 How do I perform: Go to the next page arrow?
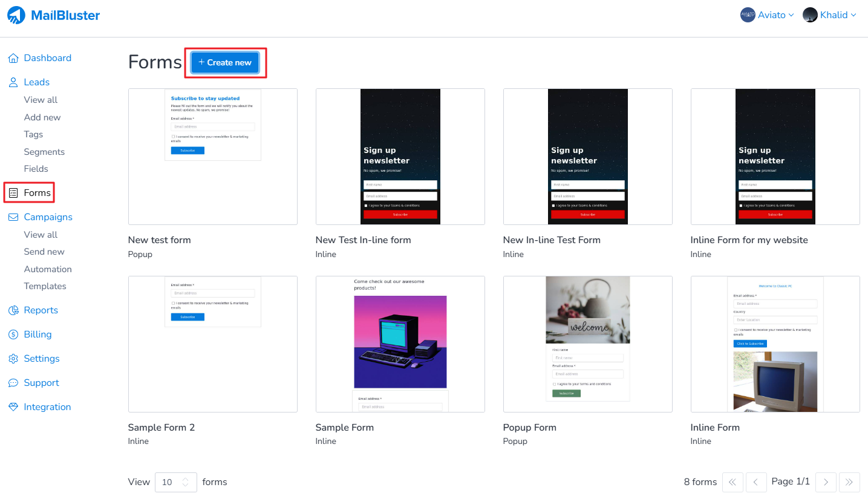click(x=826, y=482)
